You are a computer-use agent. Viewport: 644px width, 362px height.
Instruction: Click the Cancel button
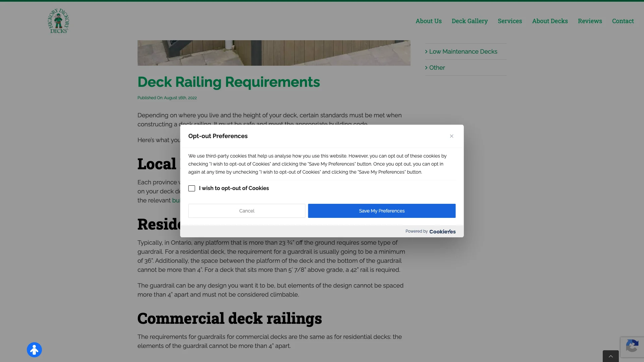pyautogui.click(x=247, y=210)
